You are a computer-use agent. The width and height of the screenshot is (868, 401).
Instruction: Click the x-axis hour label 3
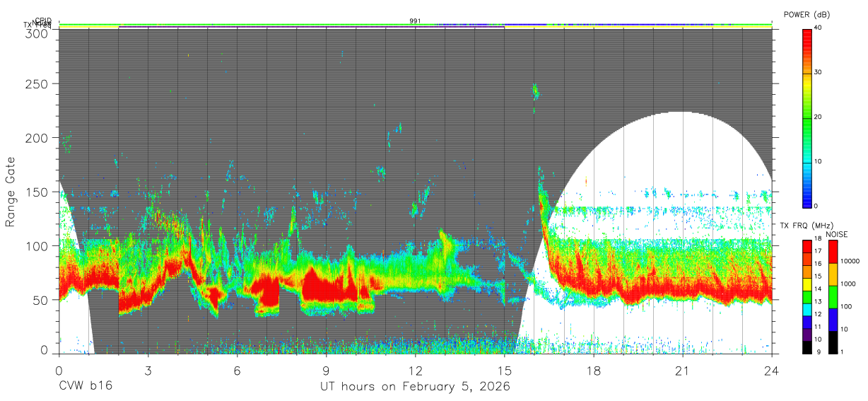coord(148,370)
